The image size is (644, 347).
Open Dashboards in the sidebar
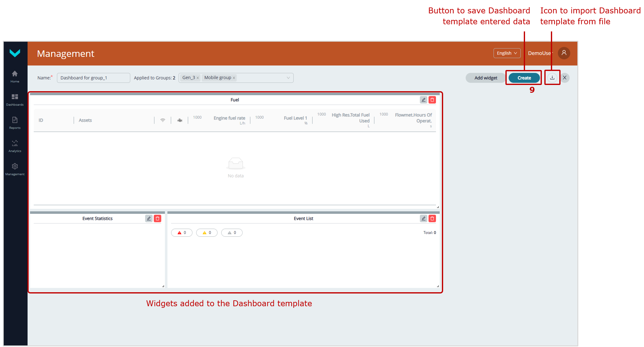pos(15,100)
